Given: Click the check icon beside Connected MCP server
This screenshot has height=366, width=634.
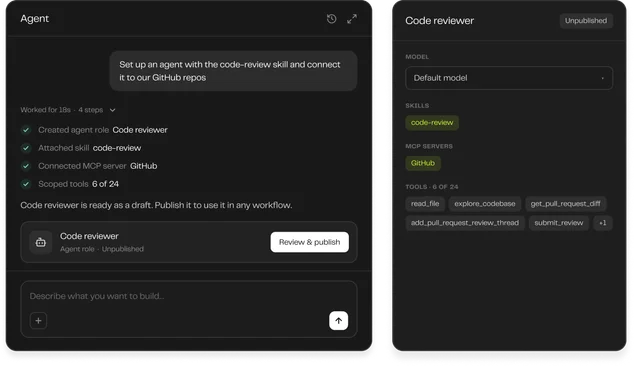Looking at the screenshot, I should click(26, 166).
